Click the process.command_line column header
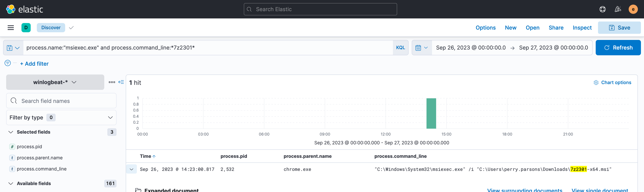 point(400,156)
